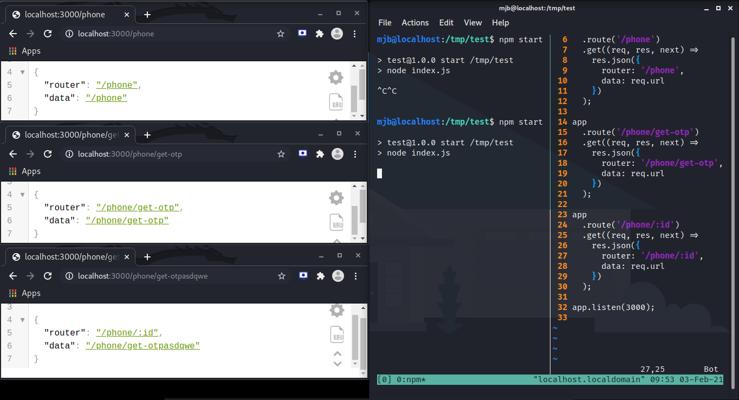The image size is (739, 400).
Task: Collapse JSON object in localhost:3000/phone window
Action: [23, 73]
